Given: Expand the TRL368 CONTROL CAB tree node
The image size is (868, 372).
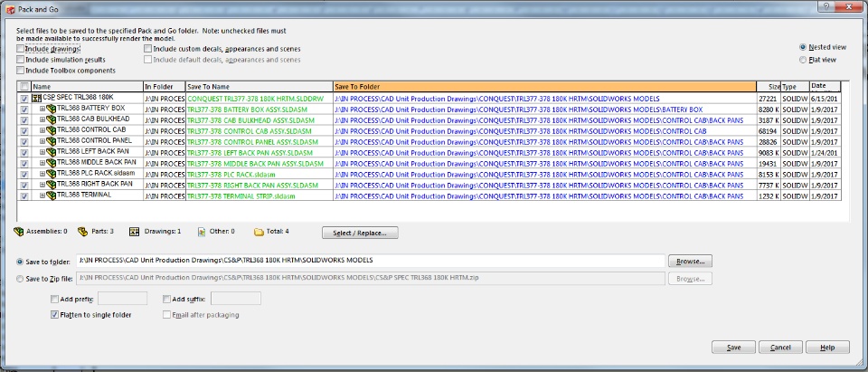Looking at the screenshot, I should click(42, 131).
